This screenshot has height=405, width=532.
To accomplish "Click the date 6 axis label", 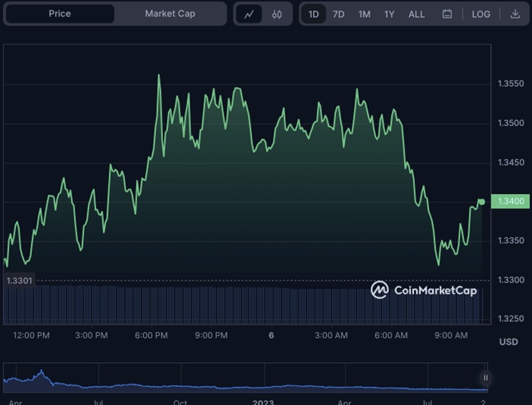I will point(271,335).
